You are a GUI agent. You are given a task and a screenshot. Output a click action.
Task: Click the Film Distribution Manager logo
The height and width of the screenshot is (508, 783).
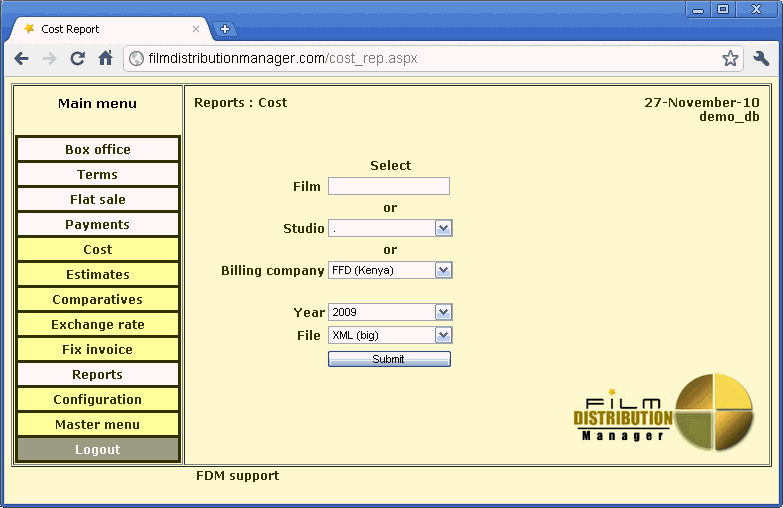(x=663, y=413)
